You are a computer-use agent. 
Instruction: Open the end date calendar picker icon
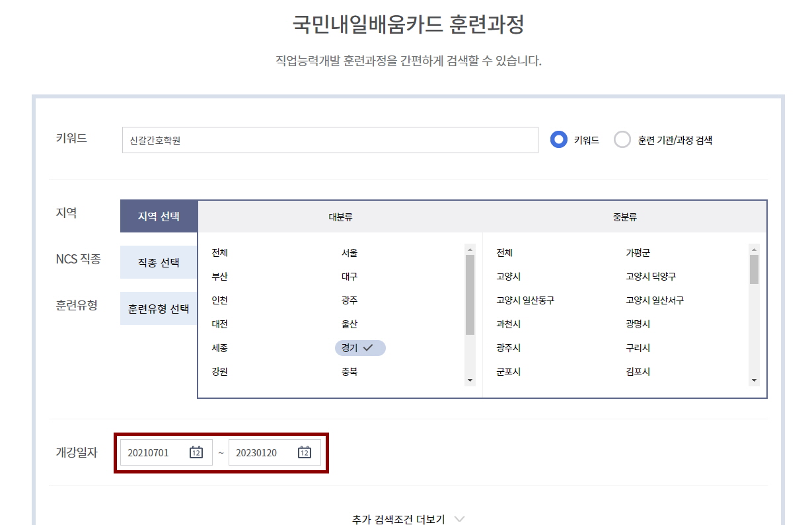tap(304, 452)
